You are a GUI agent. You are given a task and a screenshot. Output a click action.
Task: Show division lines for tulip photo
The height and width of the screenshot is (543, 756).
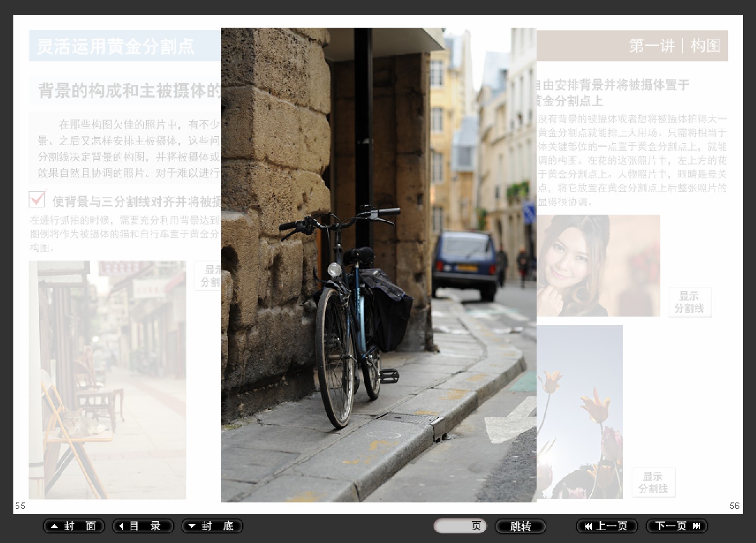pyautogui.click(x=653, y=483)
